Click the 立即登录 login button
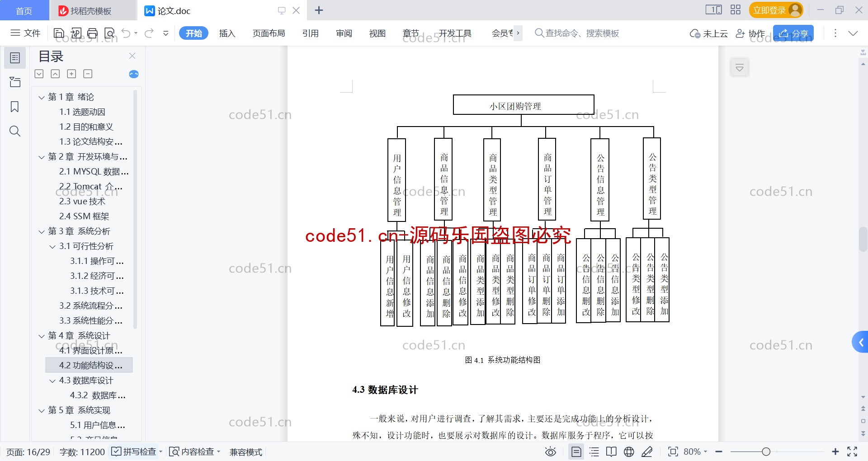The height and width of the screenshot is (461, 868). (776, 10)
